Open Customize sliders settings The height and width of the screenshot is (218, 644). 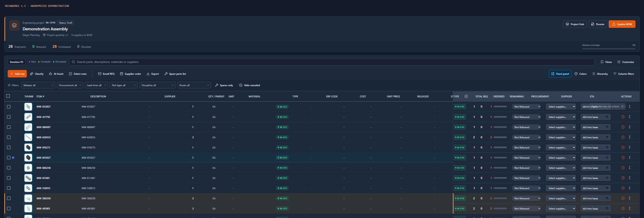tap(626, 62)
